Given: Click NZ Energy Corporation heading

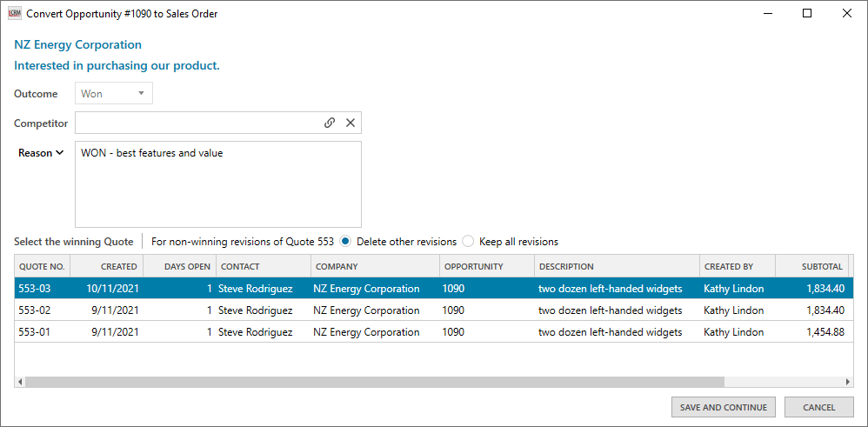Looking at the screenshot, I should tap(77, 44).
